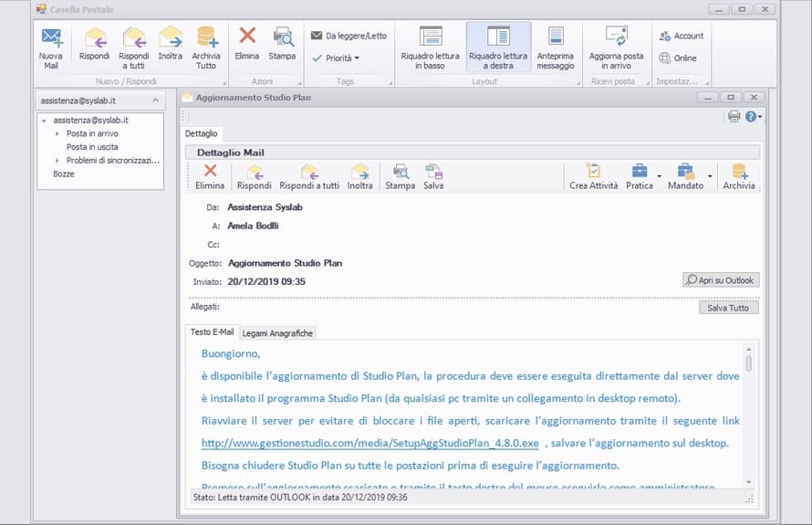The image size is (812, 525).
Task: Click the Stampa icon in the ribbon
Action: click(x=282, y=38)
